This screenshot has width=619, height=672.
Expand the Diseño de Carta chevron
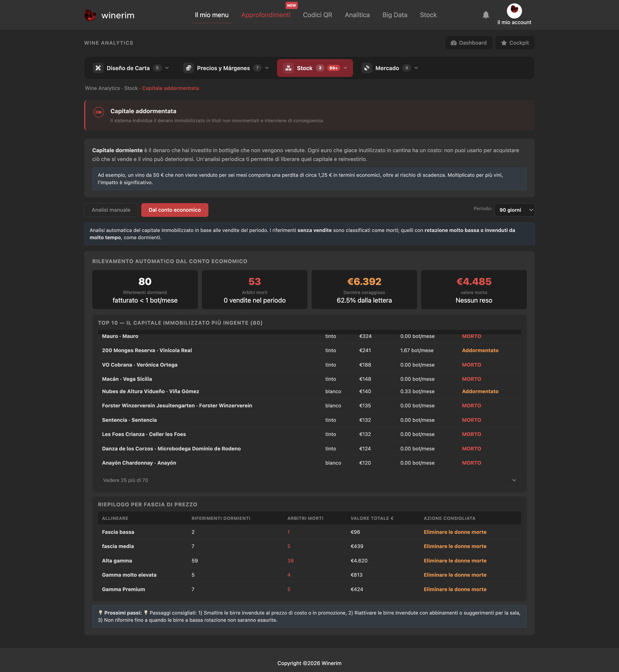click(167, 68)
